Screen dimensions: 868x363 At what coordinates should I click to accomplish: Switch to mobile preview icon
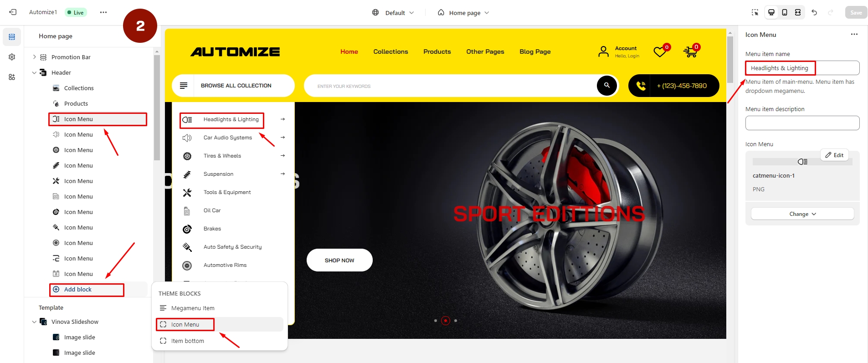(785, 12)
